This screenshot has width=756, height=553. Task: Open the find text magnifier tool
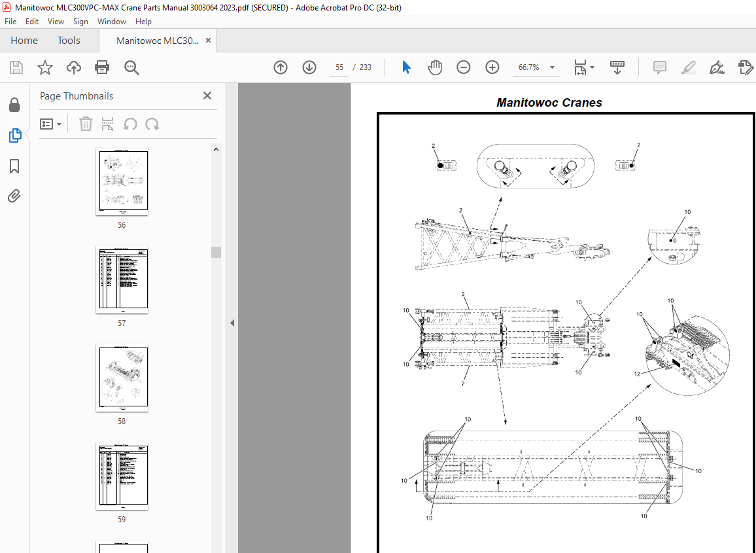point(131,67)
